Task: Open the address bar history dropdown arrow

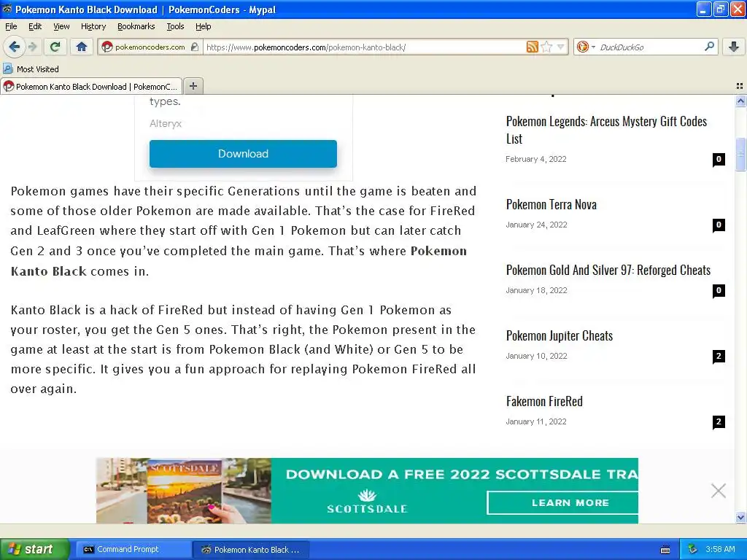Action: [560, 47]
